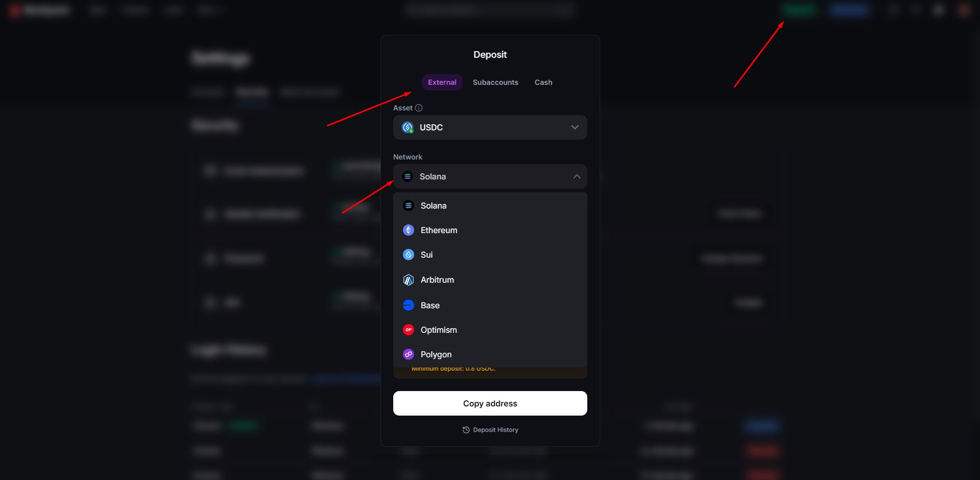The image size is (980, 480).
Task: Switch to the Subaccounts tab
Action: coord(495,82)
